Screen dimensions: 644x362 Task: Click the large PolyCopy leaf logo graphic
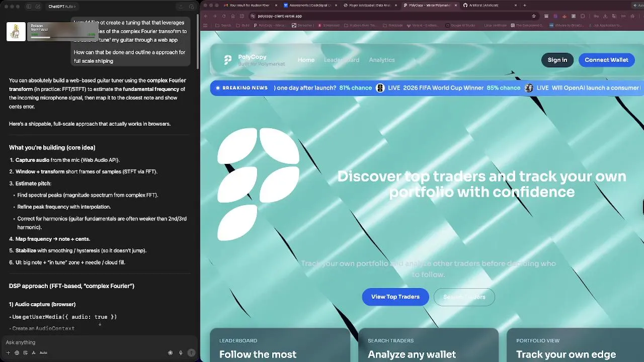pyautogui.click(x=258, y=184)
